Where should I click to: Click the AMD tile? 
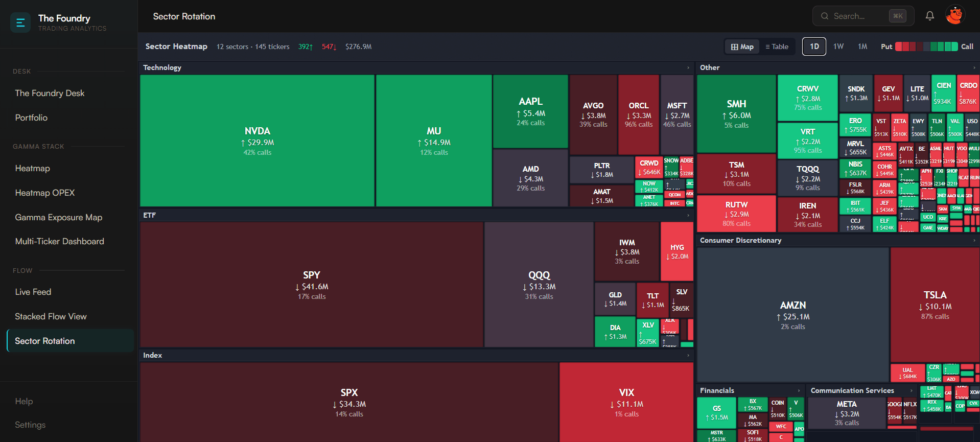click(530, 178)
